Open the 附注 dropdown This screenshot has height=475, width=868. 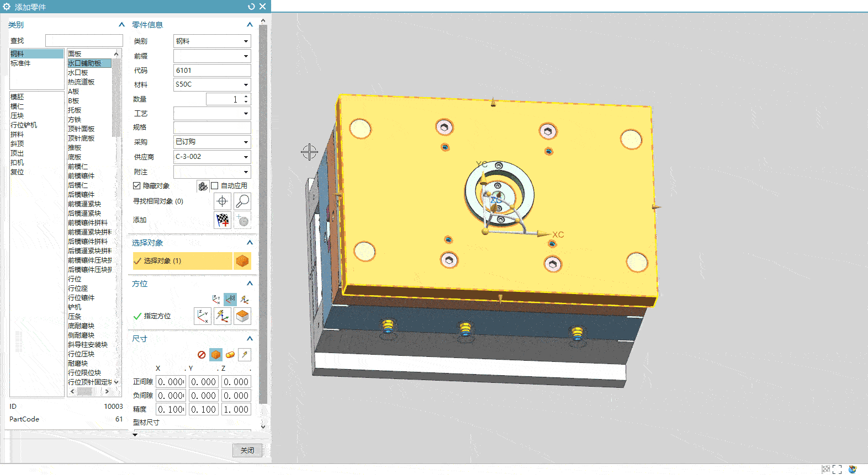point(212,172)
